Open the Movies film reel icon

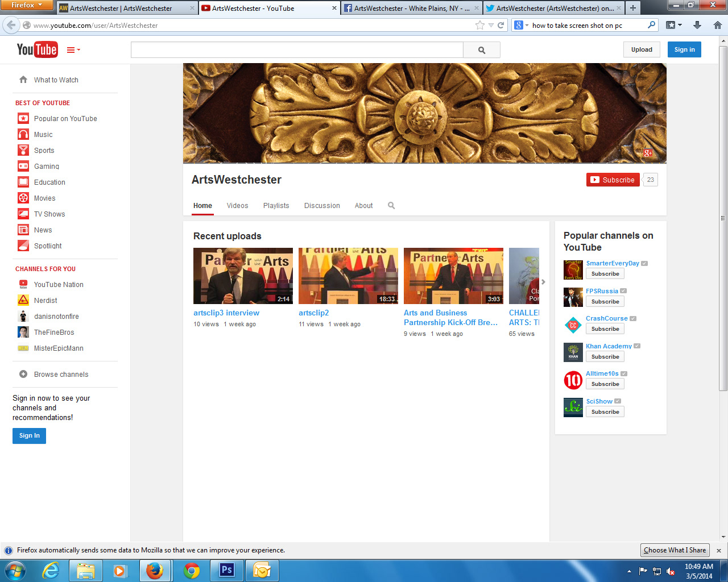[23, 198]
